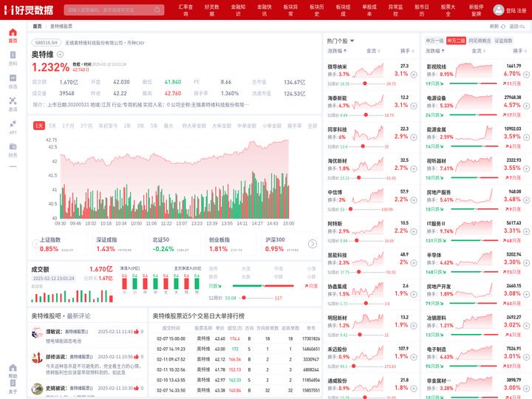532x399 pixels.
Task: Select the 1年 chart range
Action: [x=127, y=126]
